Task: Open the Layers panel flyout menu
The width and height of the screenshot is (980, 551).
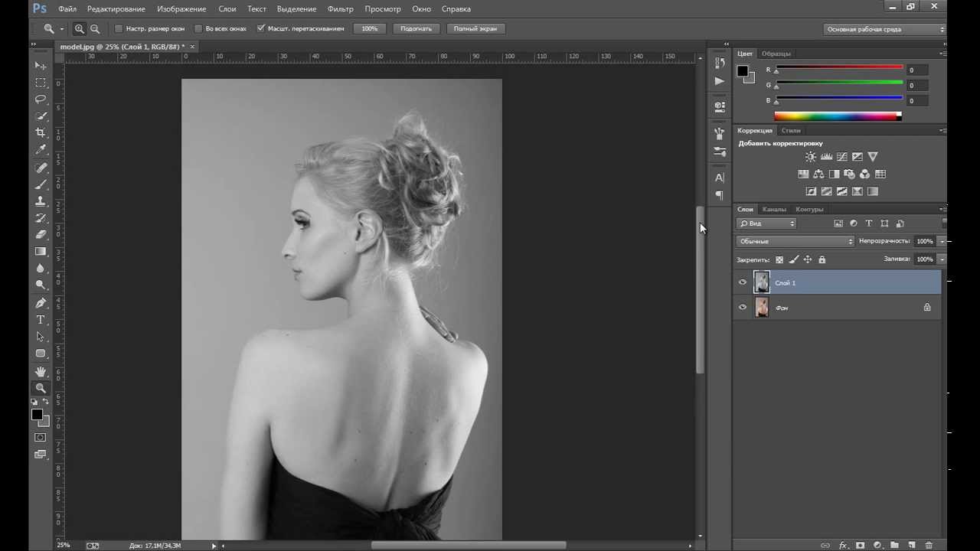Action: coord(942,209)
